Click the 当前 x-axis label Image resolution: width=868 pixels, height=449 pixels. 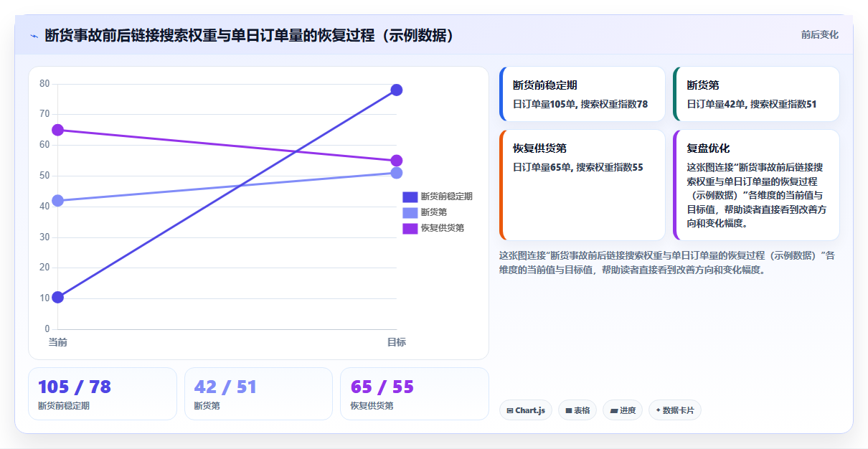tap(58, 342)
